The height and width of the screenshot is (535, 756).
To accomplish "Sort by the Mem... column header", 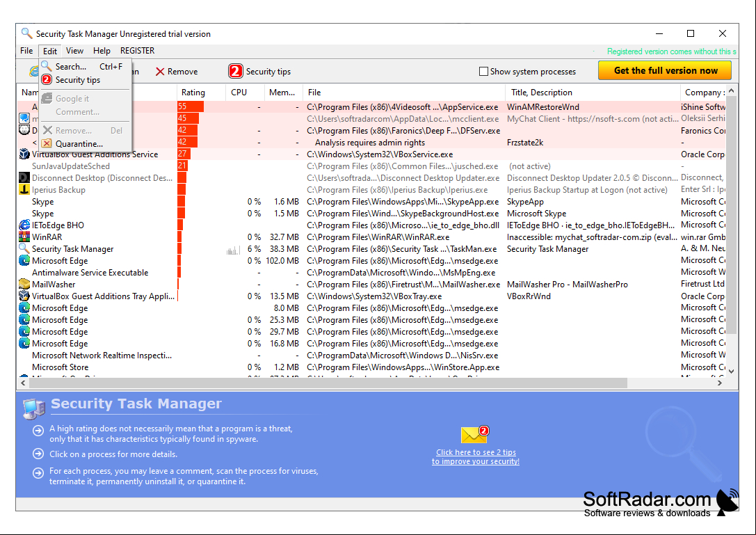I will click(284, 92).
